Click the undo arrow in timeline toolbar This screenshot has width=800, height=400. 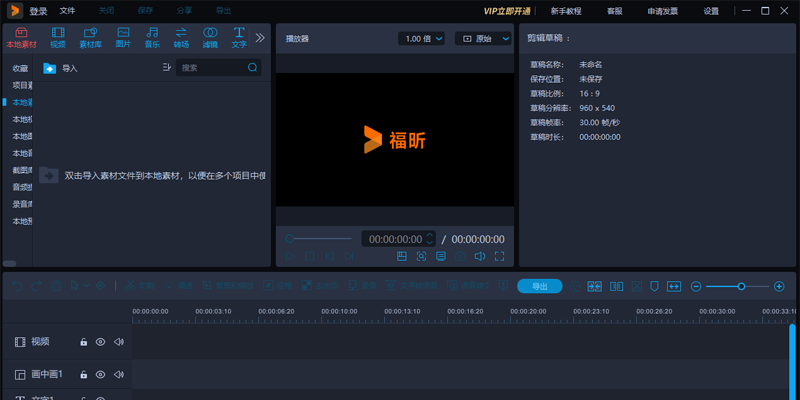(x=17, y=286)
